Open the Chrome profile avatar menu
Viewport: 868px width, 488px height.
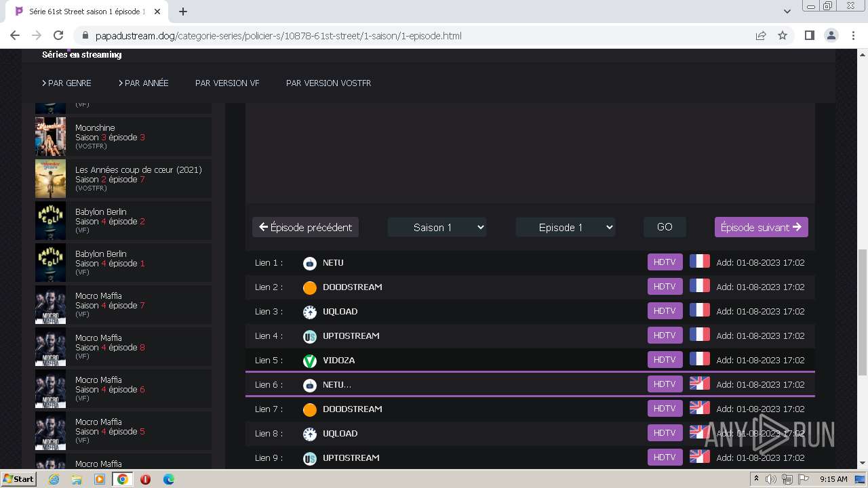[x=831, y=35]
